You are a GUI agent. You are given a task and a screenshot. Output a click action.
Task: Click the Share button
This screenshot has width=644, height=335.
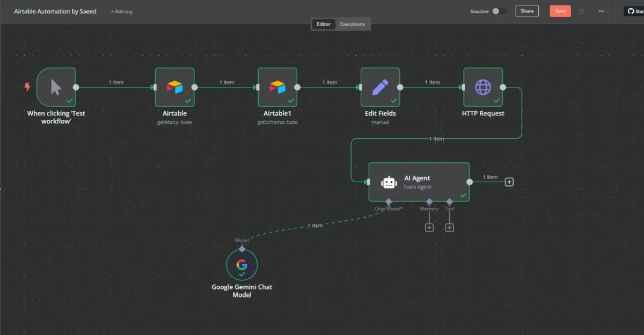point(527,11)
